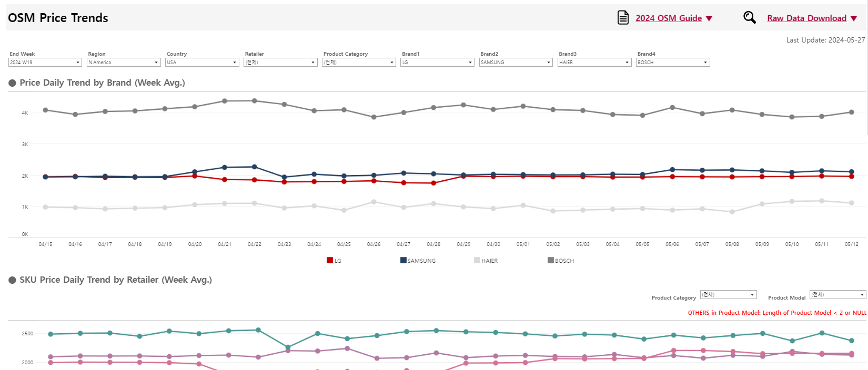Click the light gray HAIER legend swatch
Screen dimensions: 868x370
pyautogui.click(x=477, y=260)
